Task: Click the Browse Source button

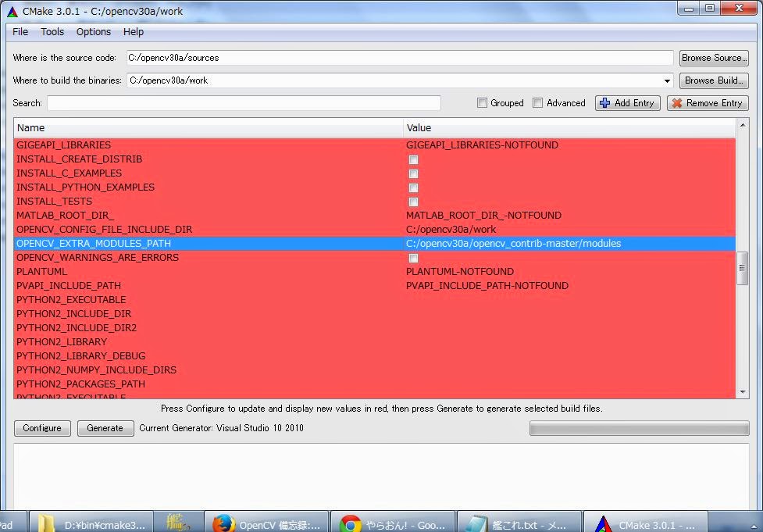Action: [x=714, y=58]
